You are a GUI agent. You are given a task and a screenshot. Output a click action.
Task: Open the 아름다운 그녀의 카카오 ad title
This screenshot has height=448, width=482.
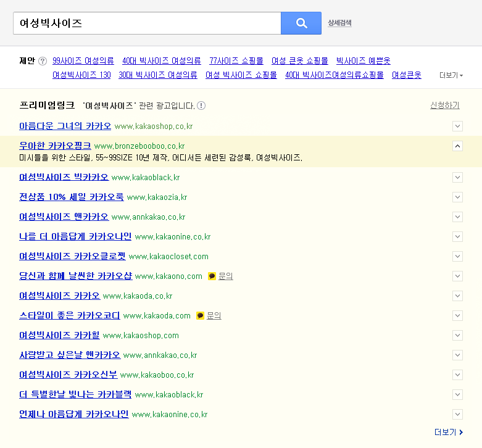coord(65,126)
